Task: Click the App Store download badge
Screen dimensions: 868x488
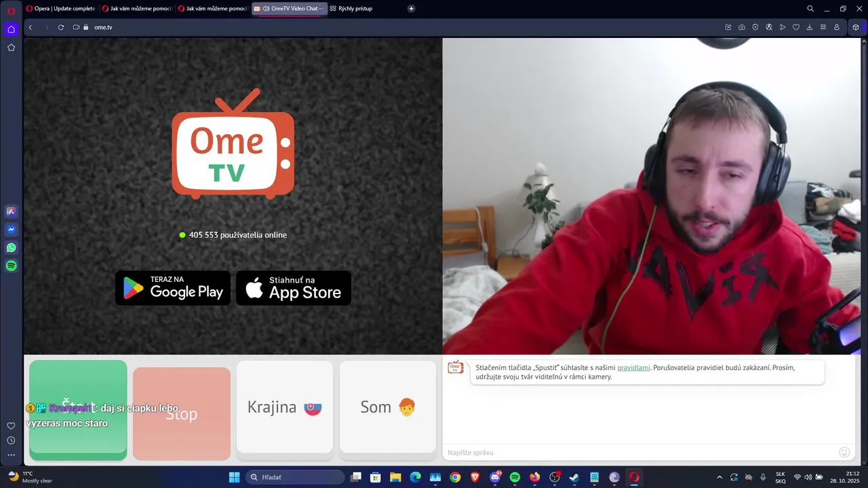Action: 294,288
